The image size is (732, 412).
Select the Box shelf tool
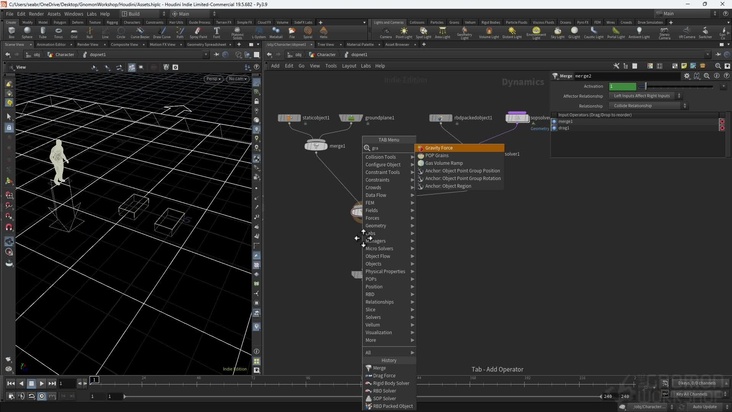(11, 32)
